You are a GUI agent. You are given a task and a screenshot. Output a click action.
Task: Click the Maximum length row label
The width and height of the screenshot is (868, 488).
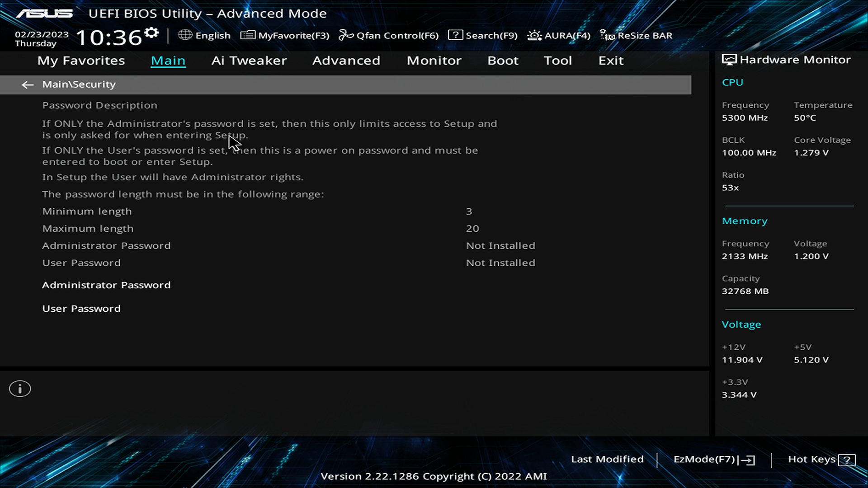coord(88,229)
